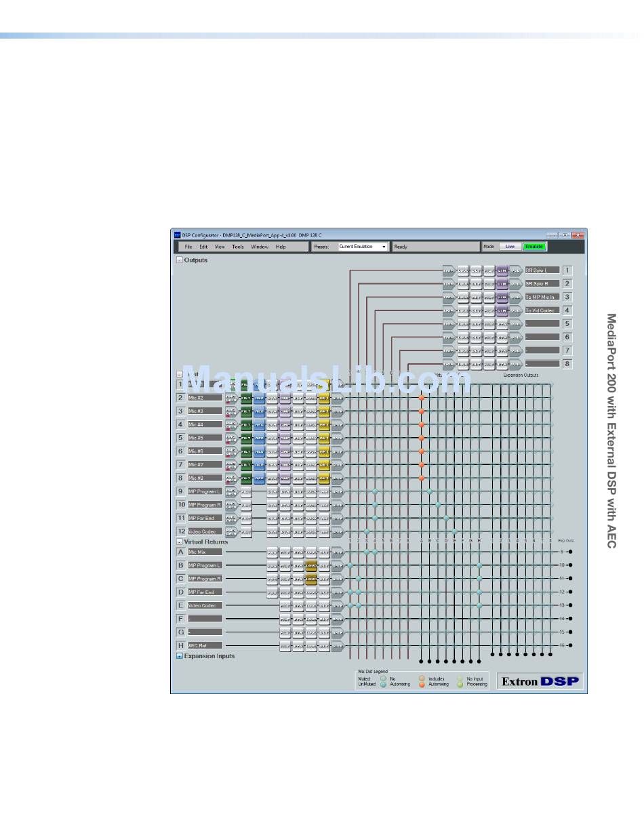Toggle virtual return B mix-point to output 1
The height and width of the screenshot is (833, 644).
[x=350, y=565]
